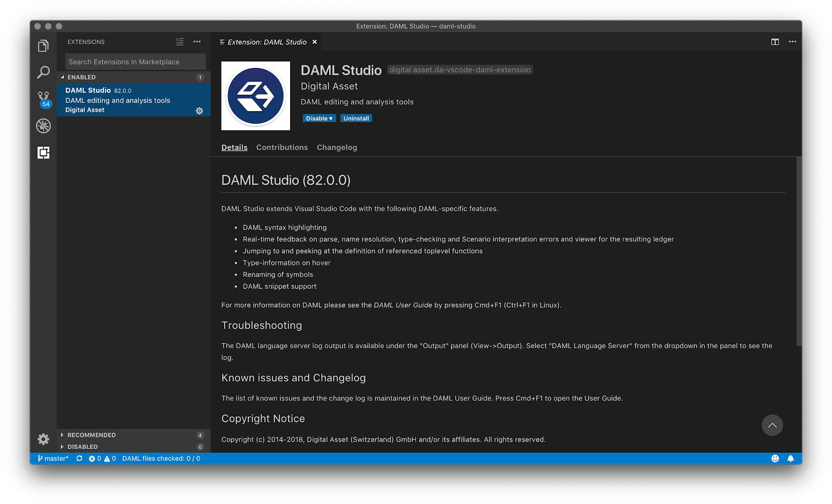Select the Details tab
This screenshot has height=504, width=832.
tap(235, 148)
